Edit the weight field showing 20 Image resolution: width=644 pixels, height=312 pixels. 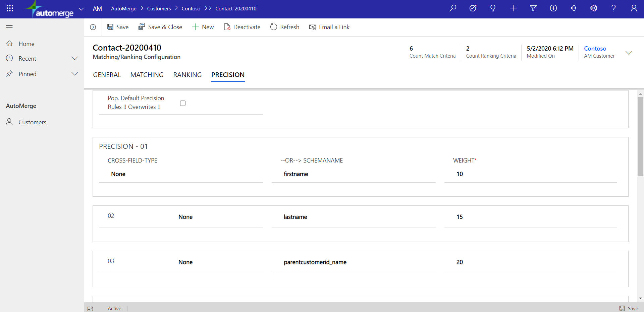pos(535,262)
